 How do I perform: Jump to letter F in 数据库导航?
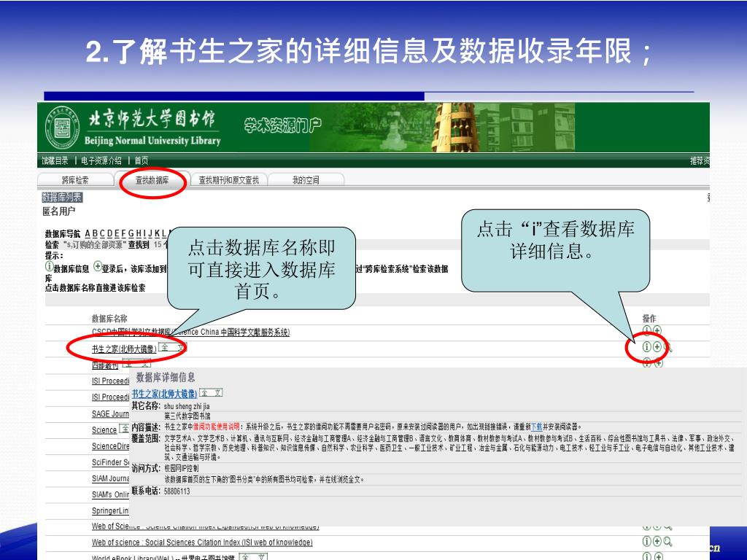[x=124, y=234]
